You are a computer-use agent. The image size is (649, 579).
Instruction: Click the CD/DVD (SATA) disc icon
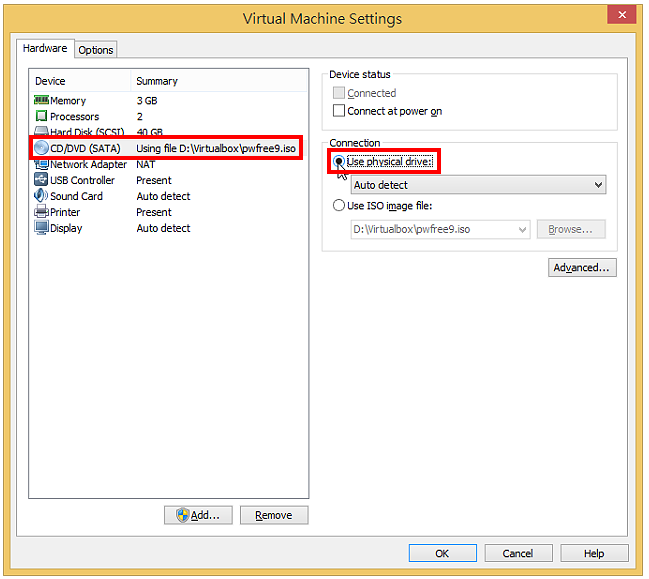41,148
